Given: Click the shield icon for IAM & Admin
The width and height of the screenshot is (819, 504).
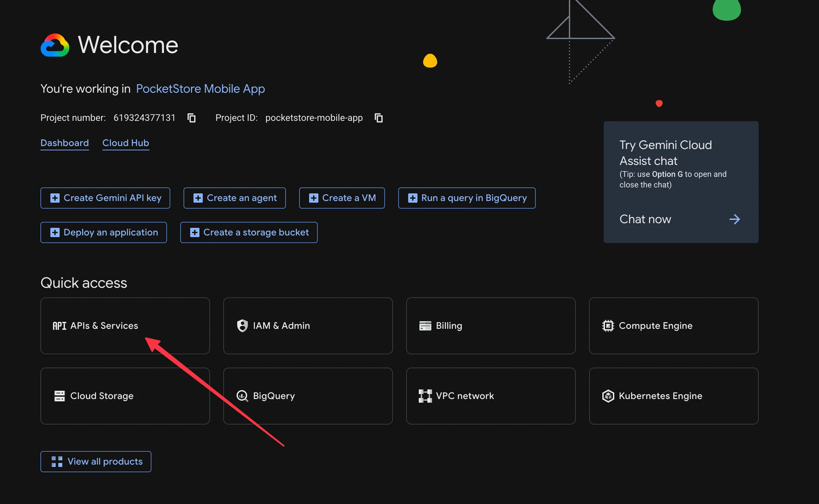Looking at the screenshot, I should point(242,326).
